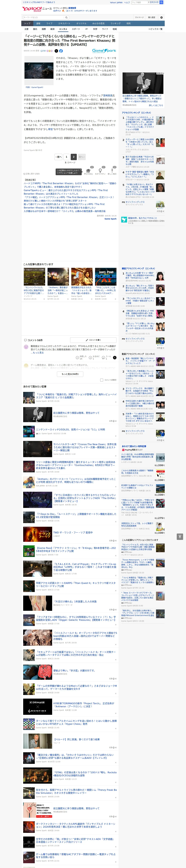186x868 pixels.
Task: React with 新しい視点 exclamation icon
Action: [x=112, y=171]
